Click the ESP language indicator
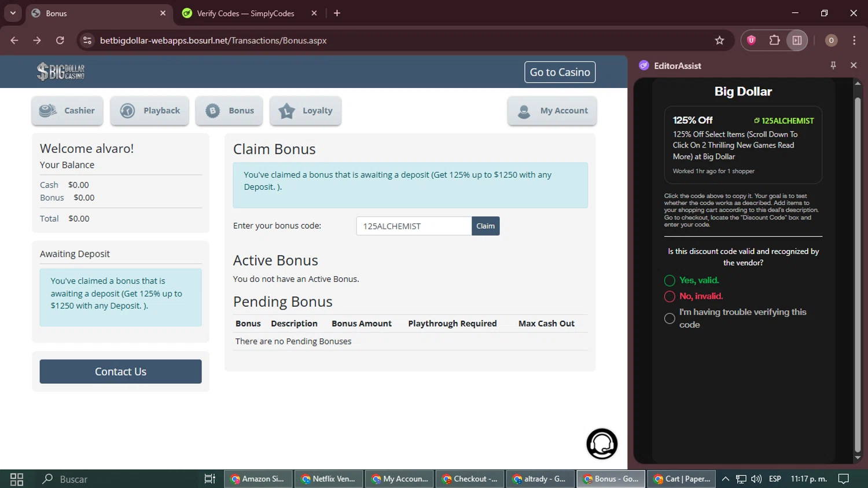Viewport: 868px width, 488px height. point(775,479)
